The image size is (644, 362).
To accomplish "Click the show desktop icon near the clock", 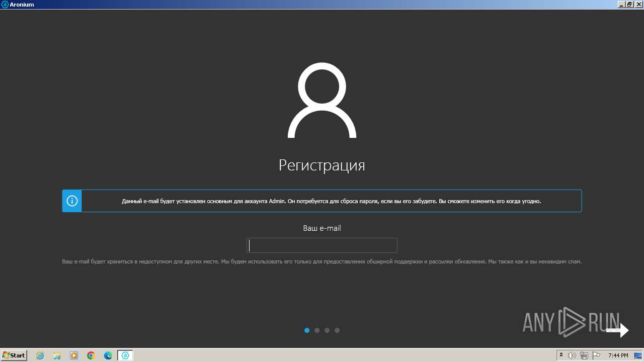I will pos(638,355).
